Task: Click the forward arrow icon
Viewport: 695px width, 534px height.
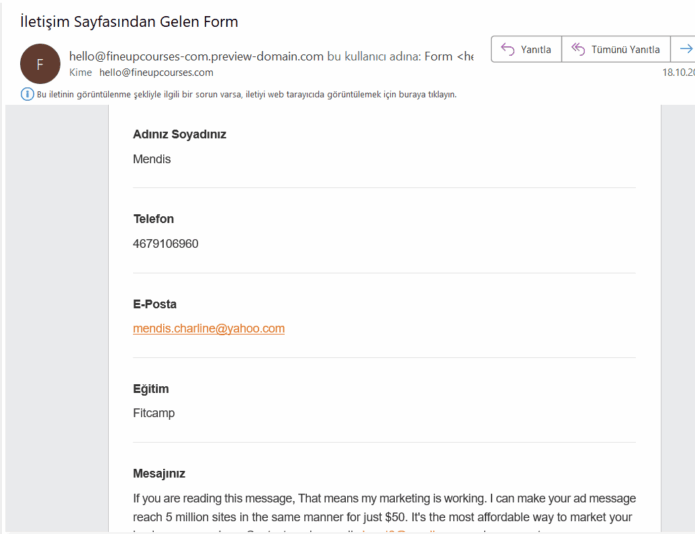Action: coord(685,49)
